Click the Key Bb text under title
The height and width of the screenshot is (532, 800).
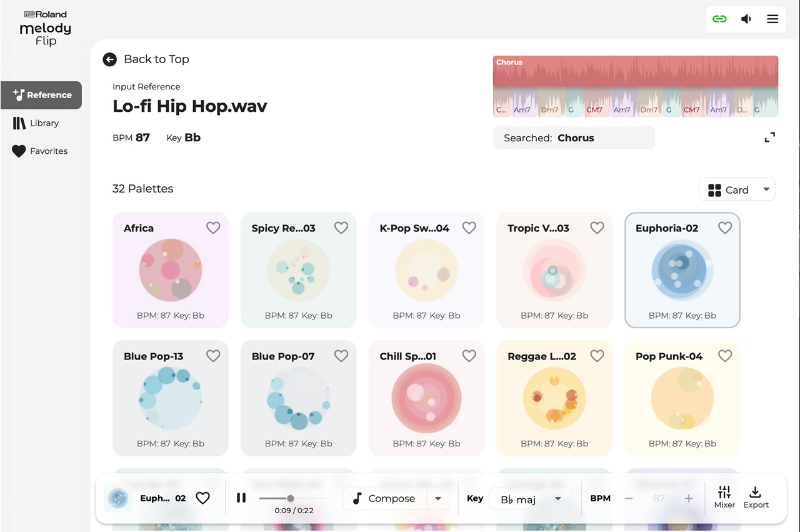point(183,138)
